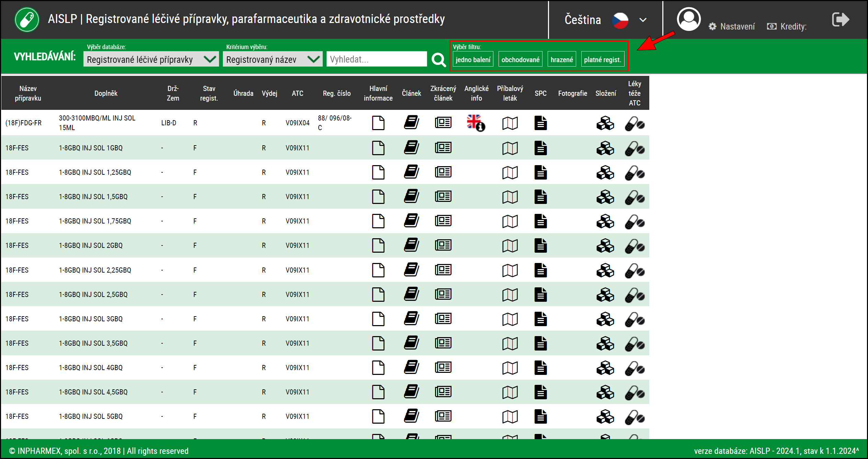
Task: Click '1-8GBQ INJ SOL 4GBQ' row text
Action: (x=91, y=368)
